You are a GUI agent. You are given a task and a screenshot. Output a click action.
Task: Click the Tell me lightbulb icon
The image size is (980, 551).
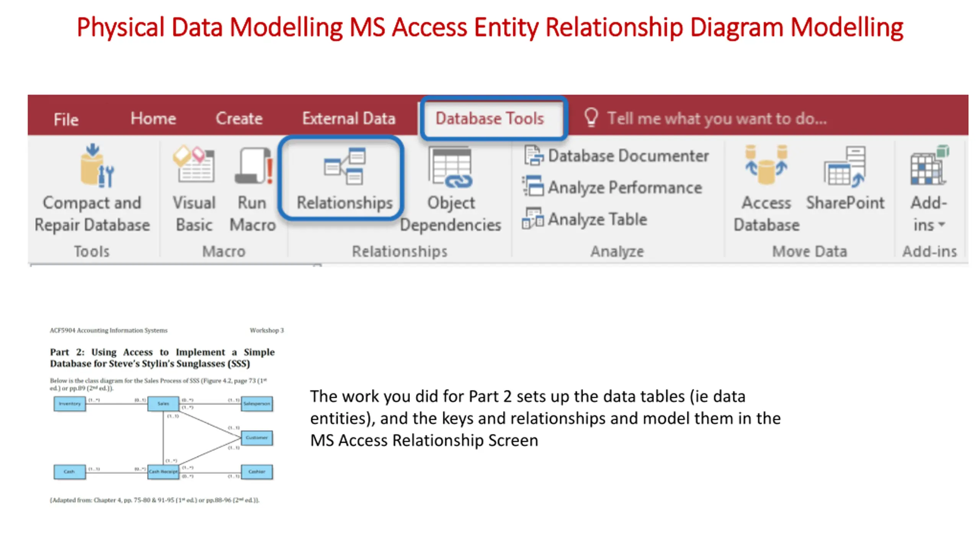pyautogui.click(x=591, y=117)
